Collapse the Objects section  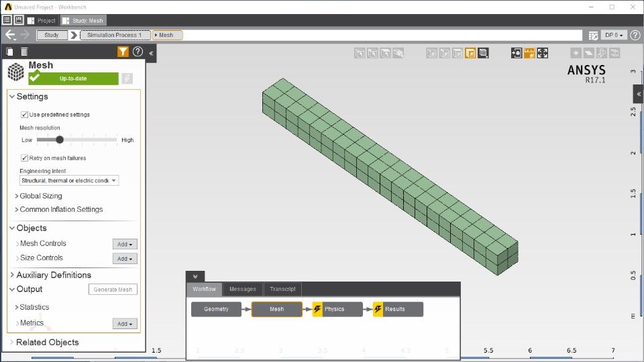pyautogui.click(x=12, y=228)
